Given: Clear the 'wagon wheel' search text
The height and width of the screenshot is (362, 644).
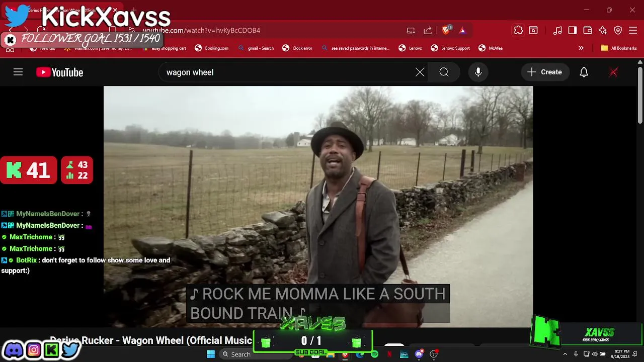Looking at the screenshot, I should (x=420, y=72).
